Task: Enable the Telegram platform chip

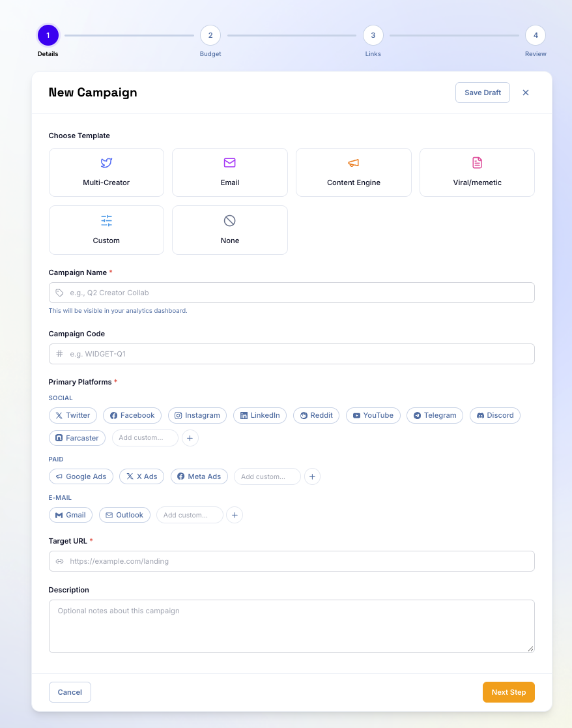Action: click(x=435, y=415)
